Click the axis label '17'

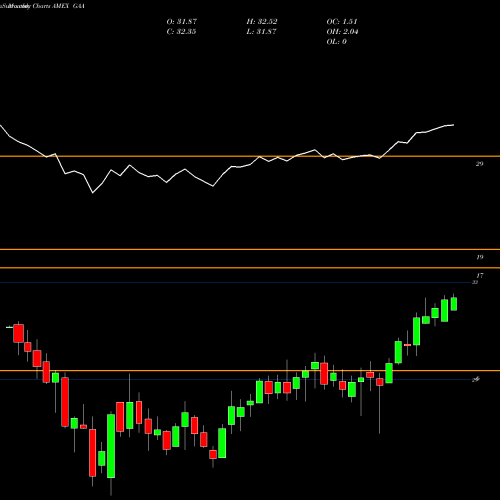[x=480, y=275]
